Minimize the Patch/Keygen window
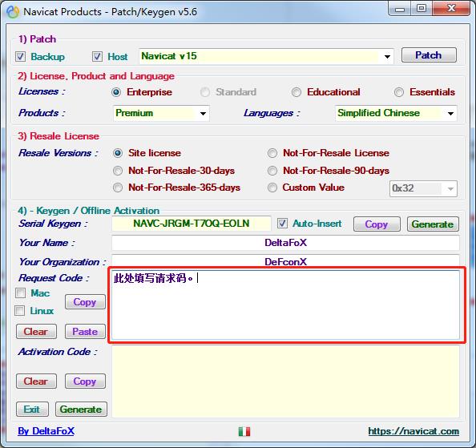This screenshot has width=476, height=448. [400, 9]
